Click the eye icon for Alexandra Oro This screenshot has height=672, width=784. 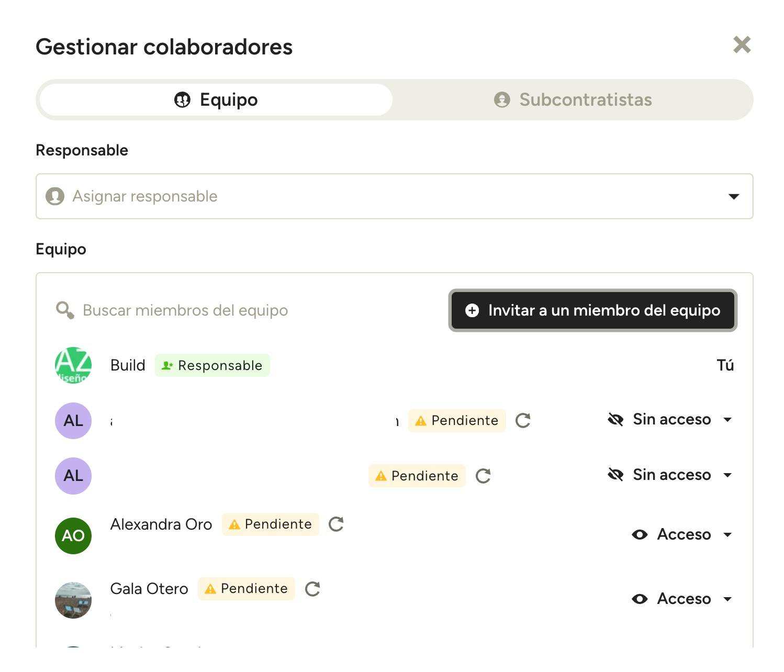640,534
